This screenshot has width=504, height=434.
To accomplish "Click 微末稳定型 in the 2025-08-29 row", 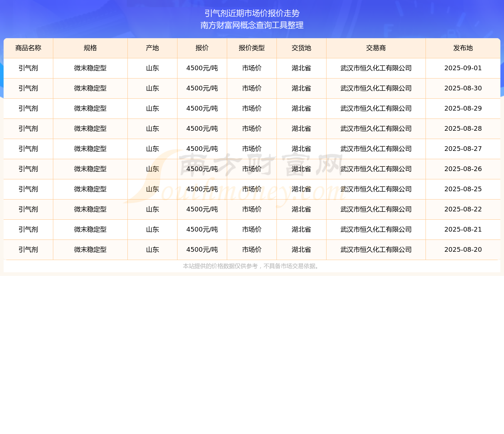I will [x=90, y=108].
